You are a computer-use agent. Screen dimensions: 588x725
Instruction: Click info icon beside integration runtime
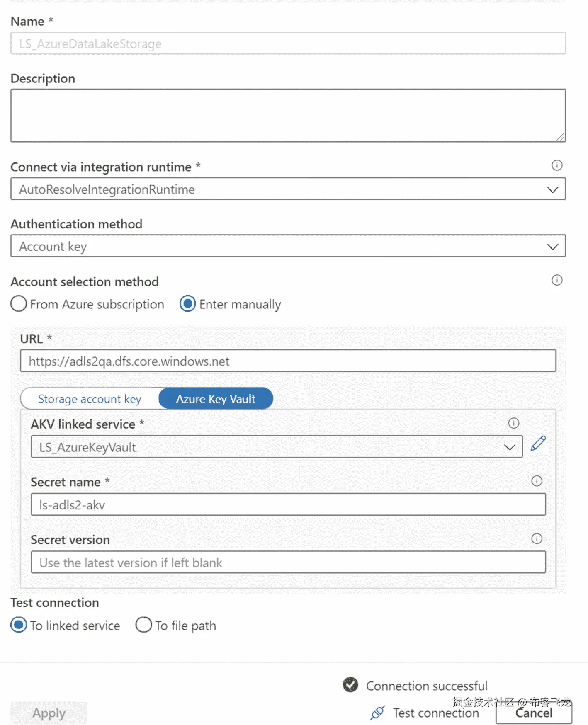(x=557, y=165)
